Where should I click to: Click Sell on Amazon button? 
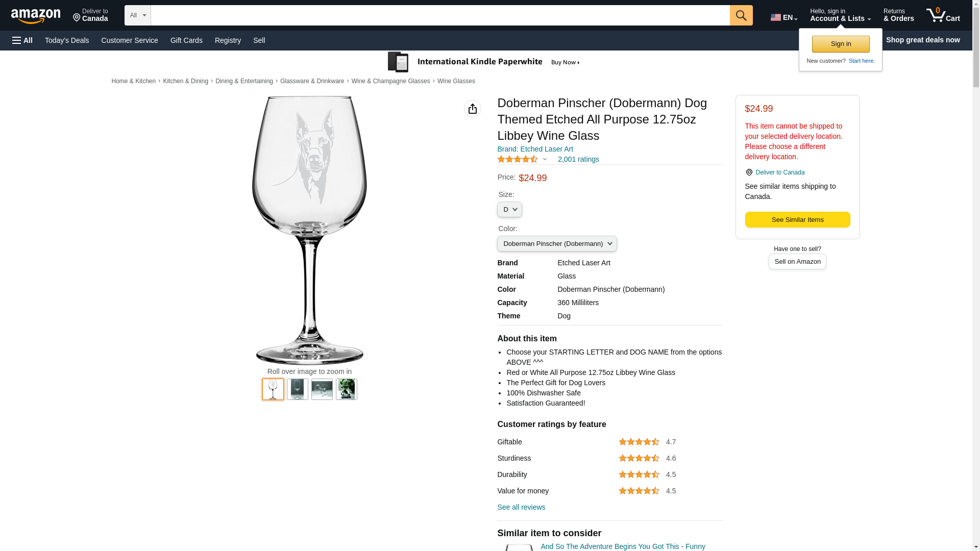click(x=797, y=262)
